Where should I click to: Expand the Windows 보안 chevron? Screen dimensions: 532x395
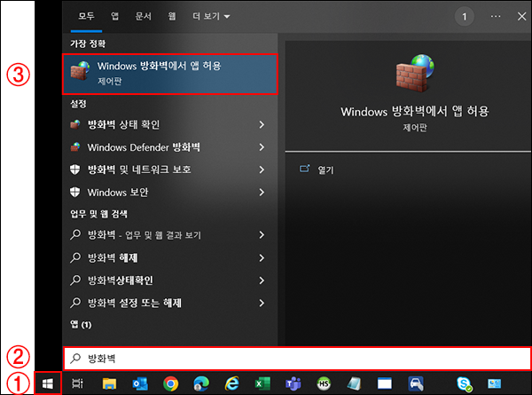pyautogui.click(x=262, y=193)
